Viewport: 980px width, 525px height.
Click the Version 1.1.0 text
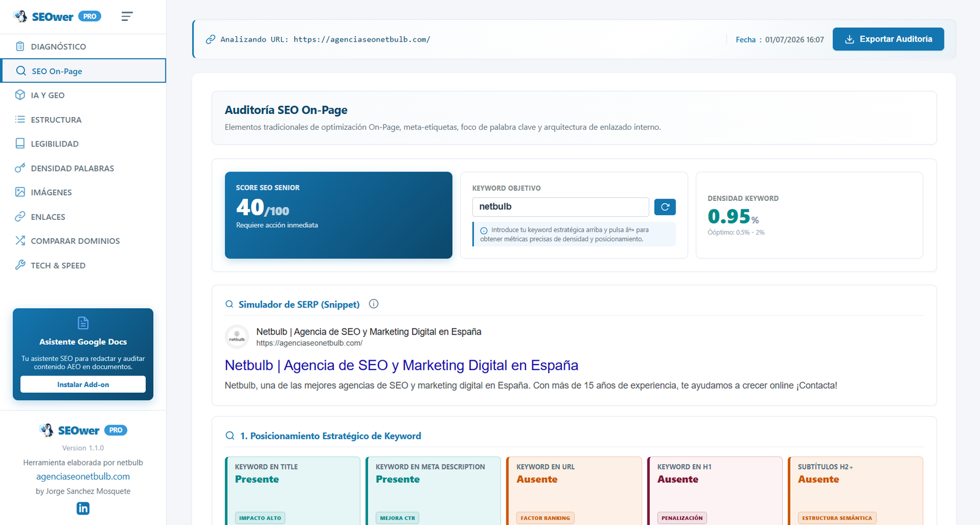coord(83,448)
